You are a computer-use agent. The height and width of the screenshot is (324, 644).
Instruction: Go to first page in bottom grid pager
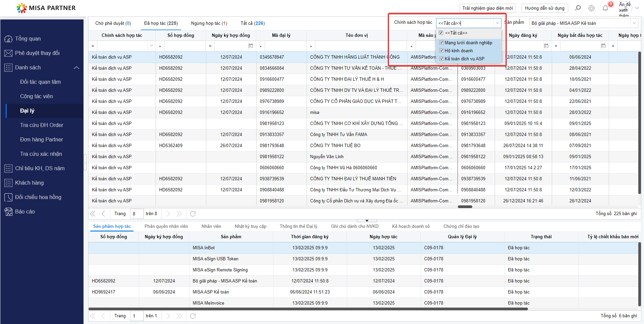[93, 316]
